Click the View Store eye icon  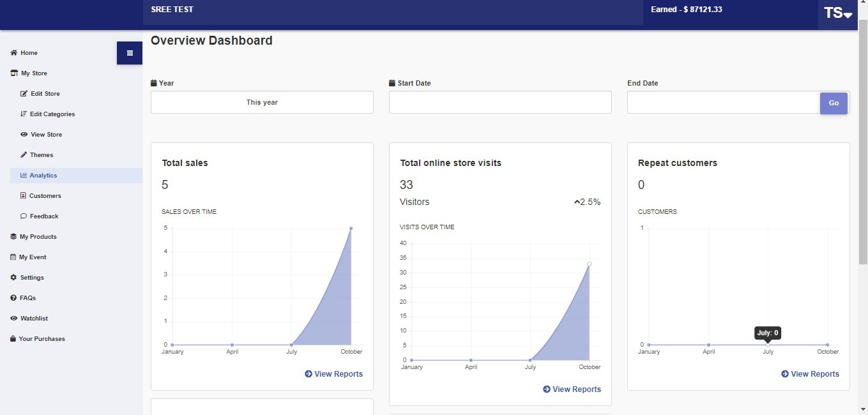coord(24,135)
